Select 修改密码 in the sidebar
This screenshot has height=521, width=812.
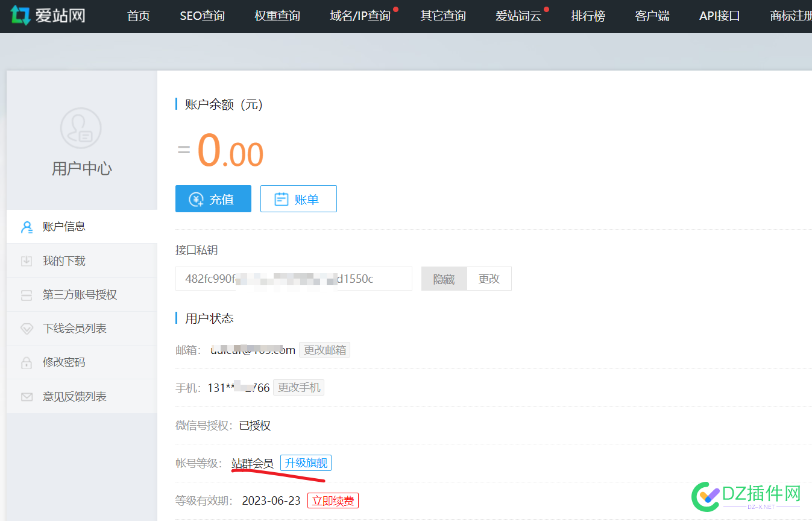(82, 362)
